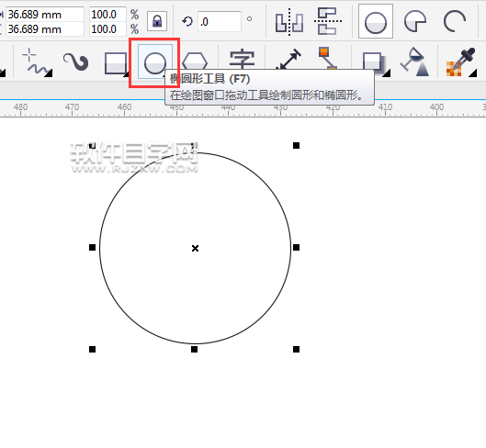Select the Parallel Dimension tool
Screen dimensions: 486x448
[288, 59]
